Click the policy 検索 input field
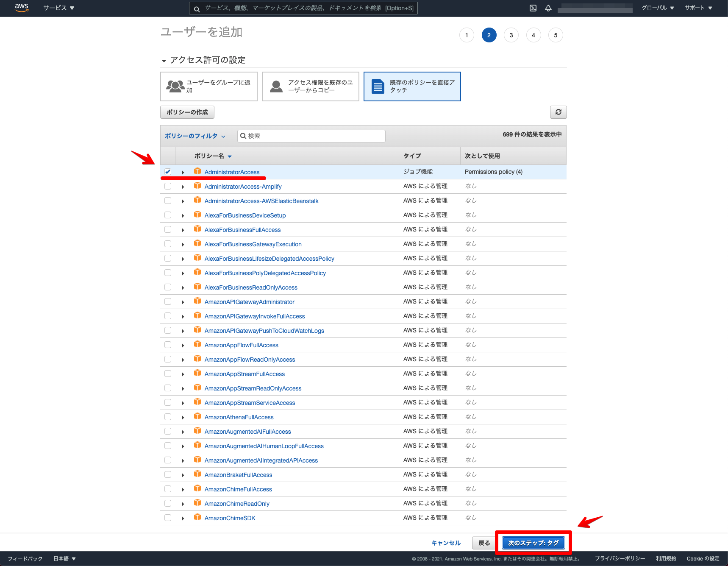 click(x=311, y=136)
